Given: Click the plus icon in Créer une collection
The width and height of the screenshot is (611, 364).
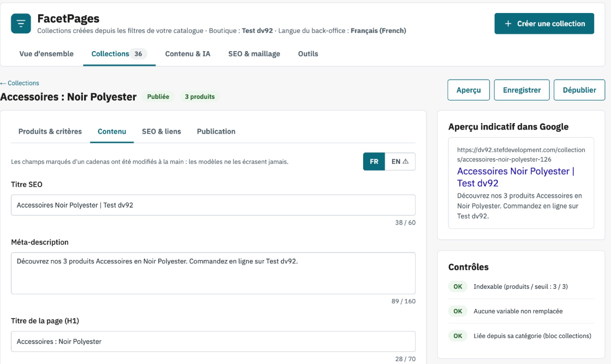Looking at the screenshot, I should coord(508,24).
